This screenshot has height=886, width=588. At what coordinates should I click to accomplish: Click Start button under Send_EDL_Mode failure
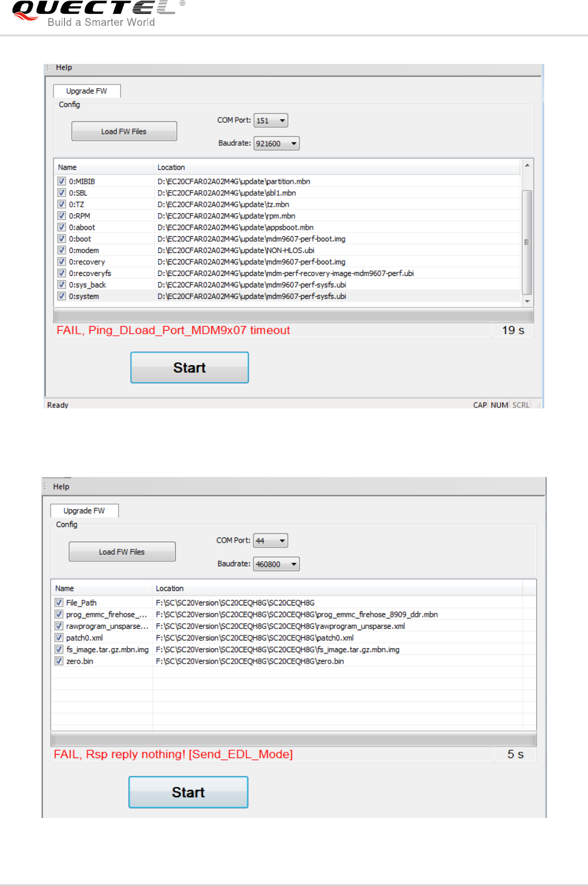pos(188,792)
